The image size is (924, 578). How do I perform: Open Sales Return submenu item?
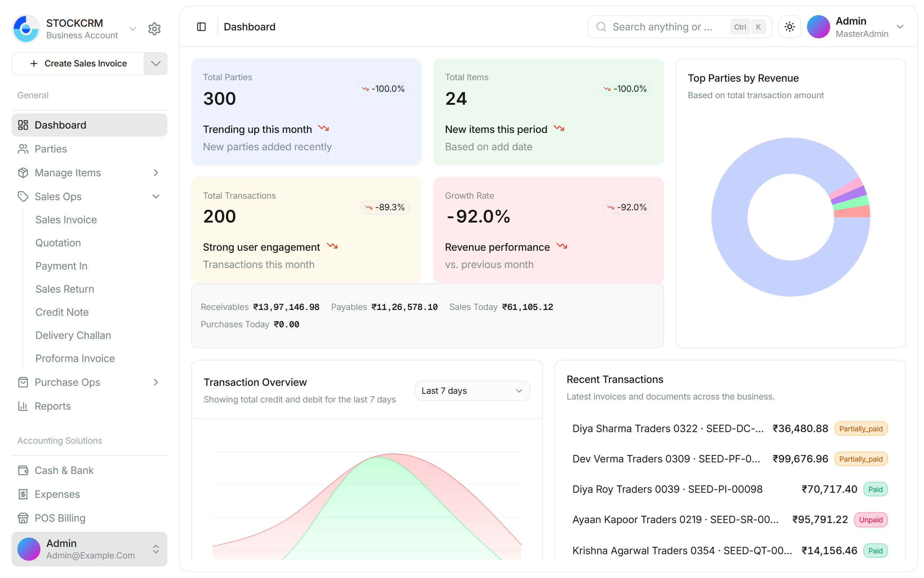click(x=65, y=289)
